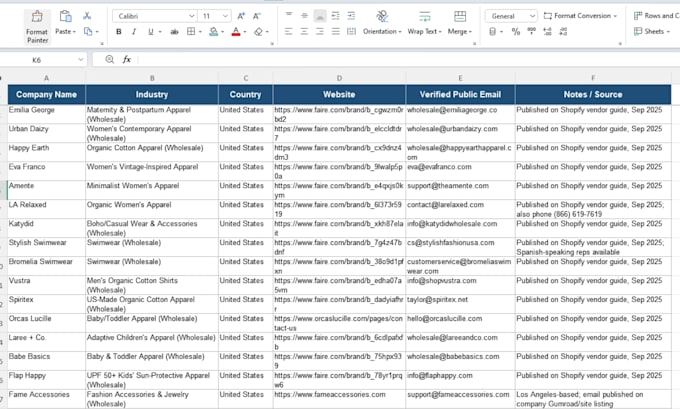Open the Orientation menu

tap(382, 32)
